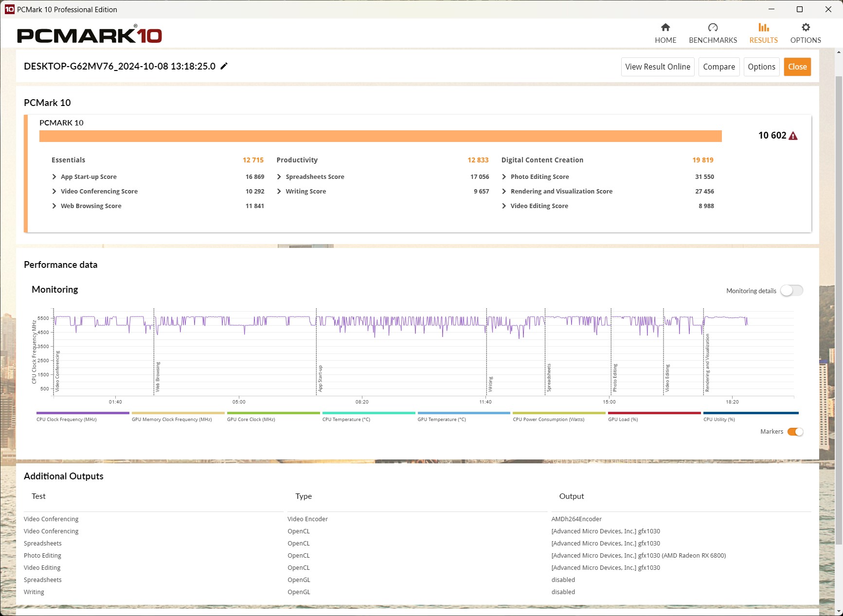
Task: Click the PCMARK 10 logo
Action: click(90, 35)
